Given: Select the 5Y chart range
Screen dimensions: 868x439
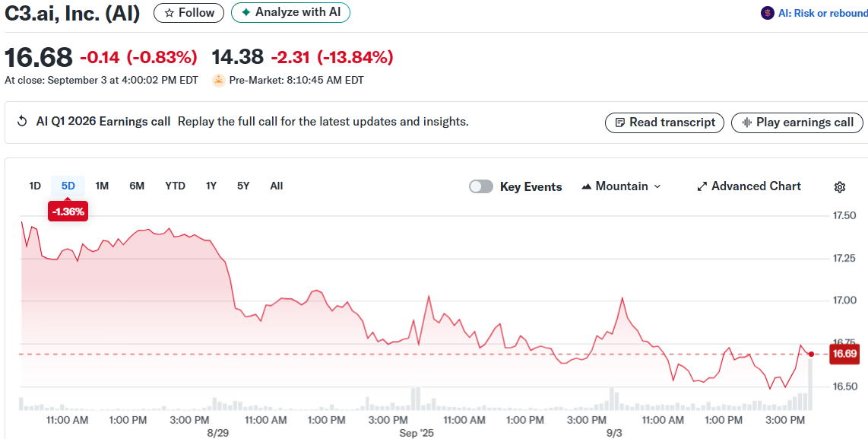Looking at the screenshot, I should 243,186.
